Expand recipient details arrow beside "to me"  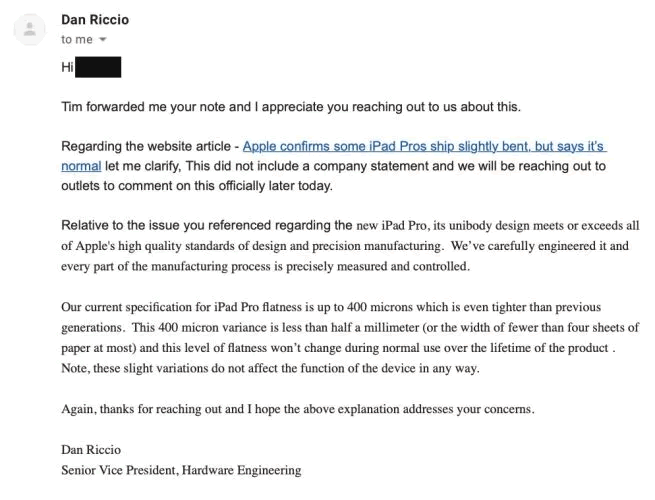[x=103, y=40]
